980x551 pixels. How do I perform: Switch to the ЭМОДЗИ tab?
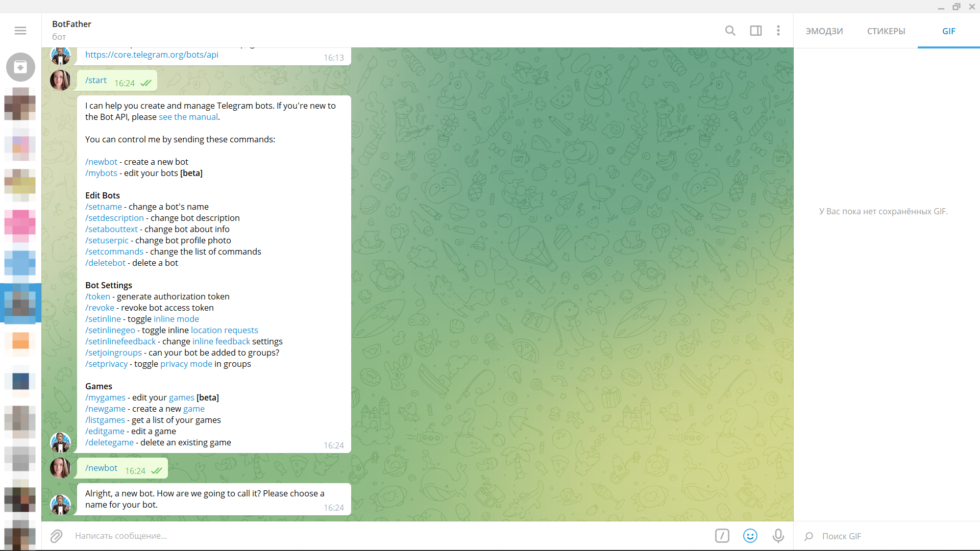click(824, 31)
